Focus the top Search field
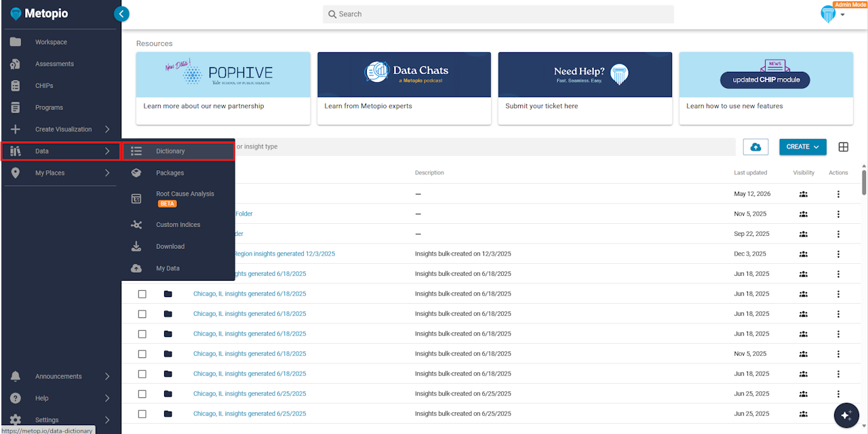This screenshot has width=868, height=434. pos(498,14)
